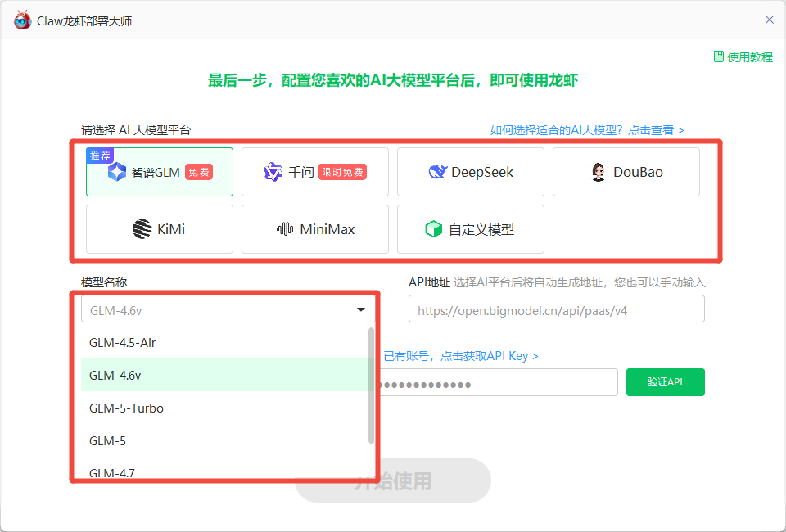Click the green cube custom model icon
Image resolution: width=786 pixels, height=532 pixels.
tap(434, 229)
